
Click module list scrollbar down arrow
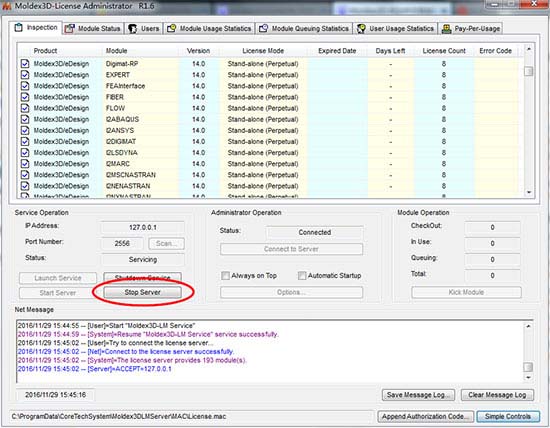pos(529,192)
